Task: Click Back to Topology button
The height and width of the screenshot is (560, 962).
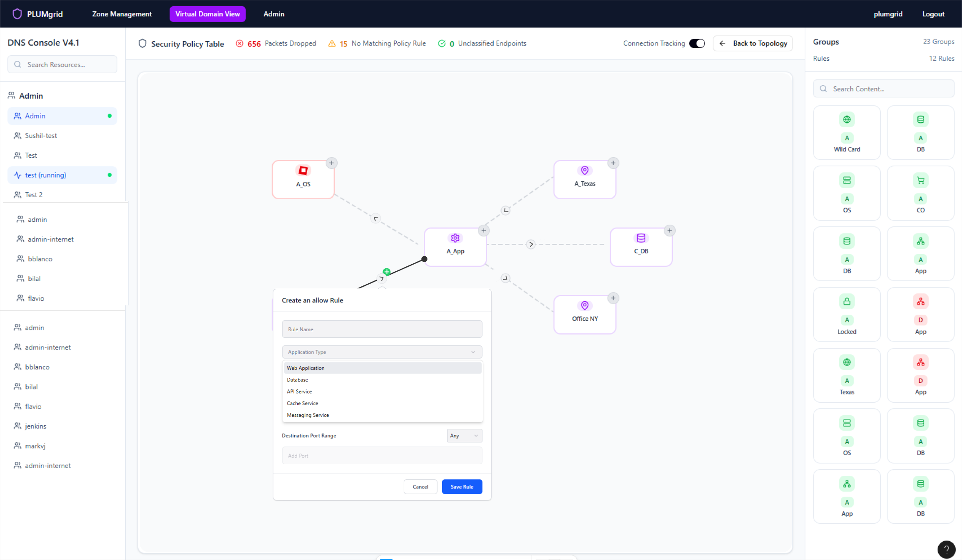Action: (753, 43)
